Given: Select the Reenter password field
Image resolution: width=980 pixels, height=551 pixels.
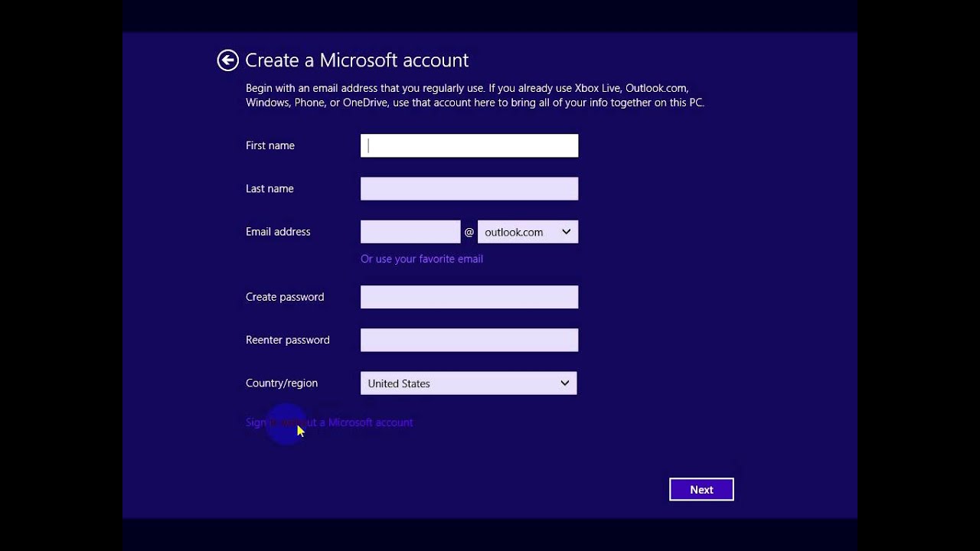Looking at the screenshot, I should coord(469,340).
